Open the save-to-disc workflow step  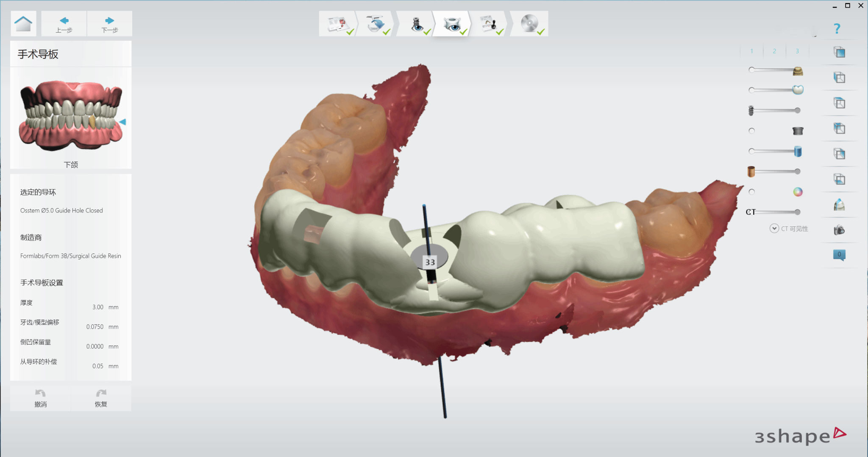[529, 24]
